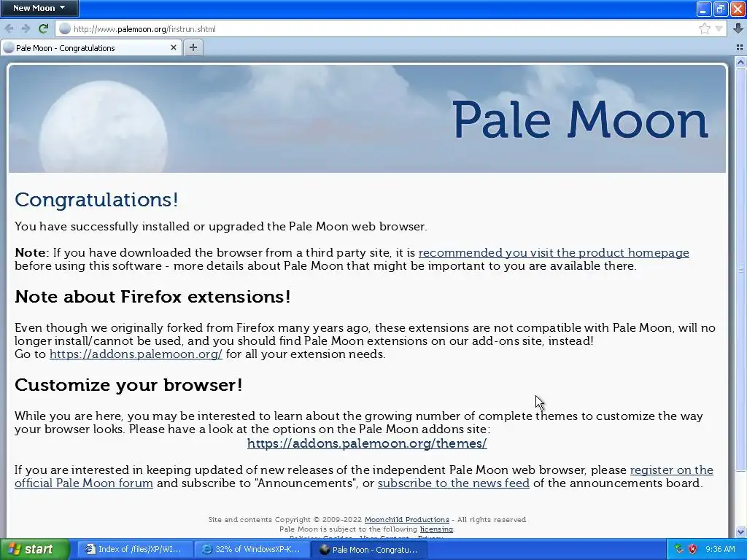Screen dimensions: 747x560
Task: Click the green system tray icon
Action: [x=679, y=550]
